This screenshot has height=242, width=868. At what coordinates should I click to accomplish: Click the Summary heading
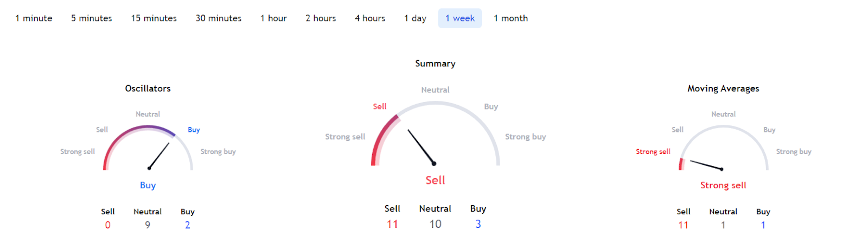pyautogui.click(x=435, y=63)
